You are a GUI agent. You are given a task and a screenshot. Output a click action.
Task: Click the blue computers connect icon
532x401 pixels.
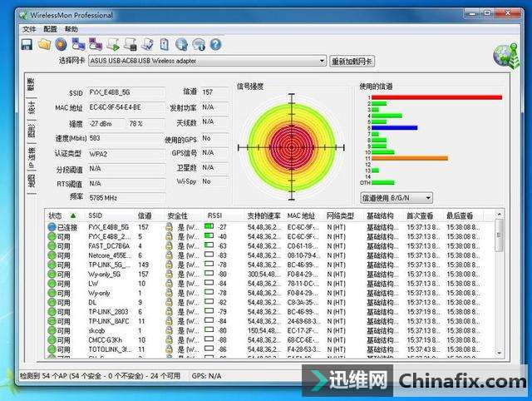(x=78, y=44)
